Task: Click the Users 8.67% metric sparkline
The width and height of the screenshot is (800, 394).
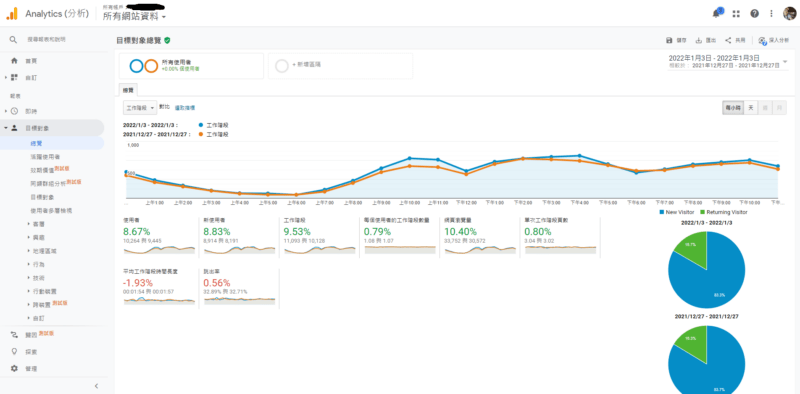Action: coord(159,249)
